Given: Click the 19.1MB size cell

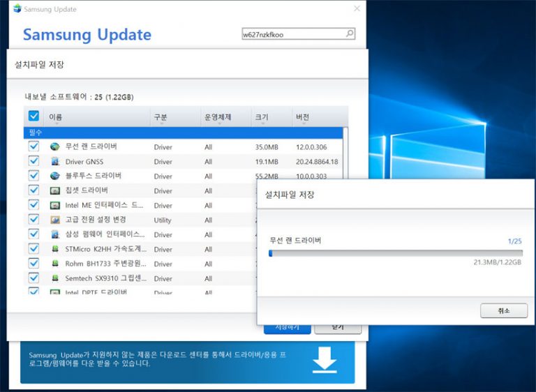Looking at the screenshot, I should [267, 162].
